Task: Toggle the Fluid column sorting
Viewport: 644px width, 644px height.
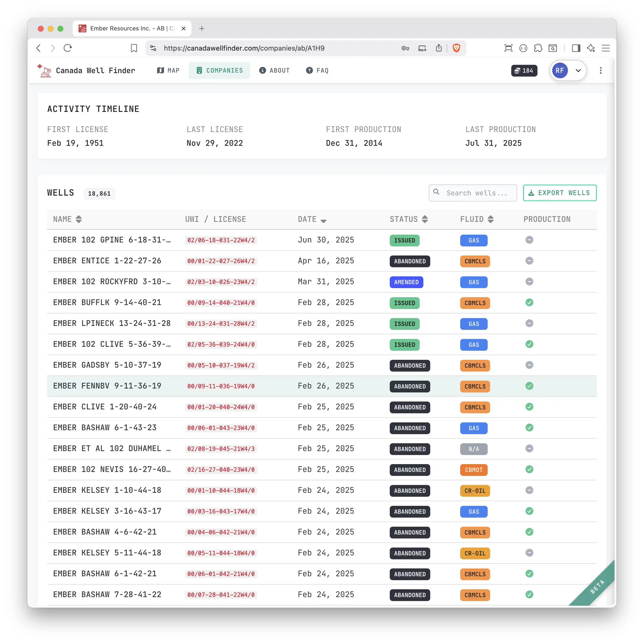Action: tap(490, 219)
